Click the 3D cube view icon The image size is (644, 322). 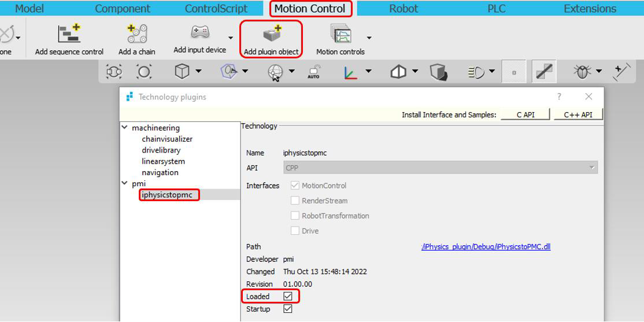[182, 72]
